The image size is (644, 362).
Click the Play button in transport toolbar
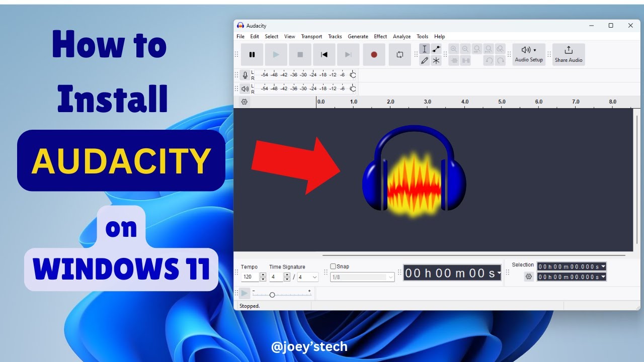coord(276,55)
